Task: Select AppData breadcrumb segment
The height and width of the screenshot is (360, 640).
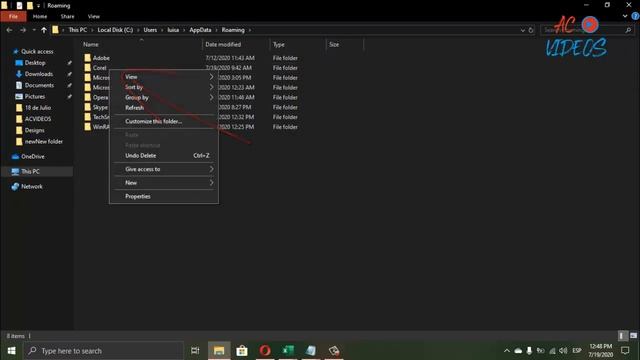Action: coord(200,30)
